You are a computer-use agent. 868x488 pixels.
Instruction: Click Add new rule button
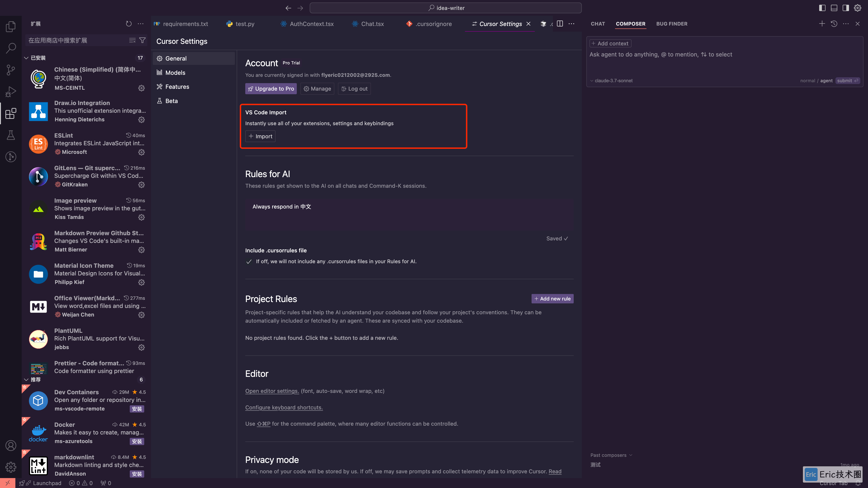[552, 298]
